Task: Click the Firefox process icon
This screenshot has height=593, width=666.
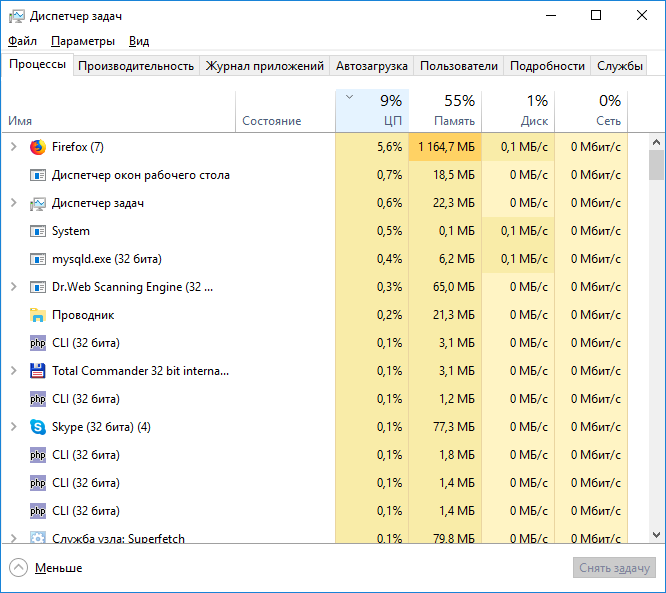Action: pos(38,147)
